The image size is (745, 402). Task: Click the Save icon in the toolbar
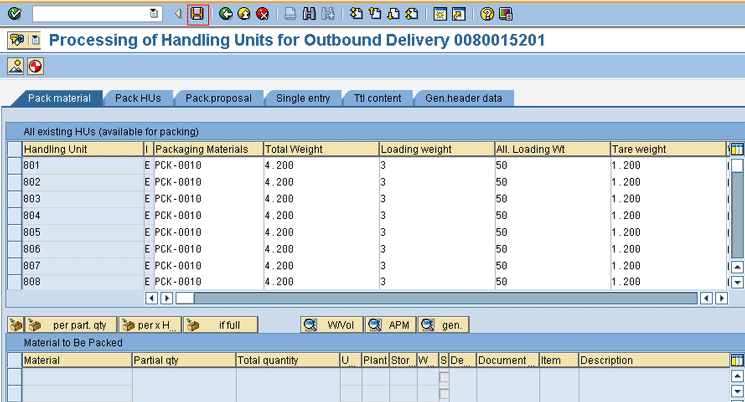point(197,14)
